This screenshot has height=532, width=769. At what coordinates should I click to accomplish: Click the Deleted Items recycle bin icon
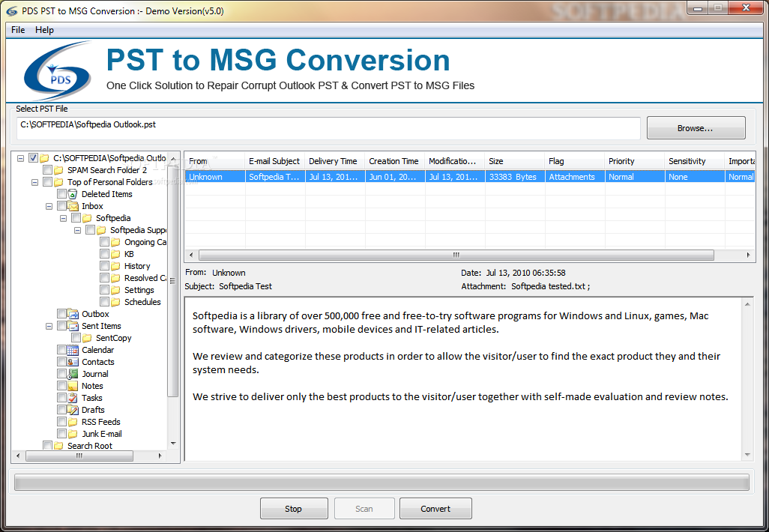click(73, 194)
